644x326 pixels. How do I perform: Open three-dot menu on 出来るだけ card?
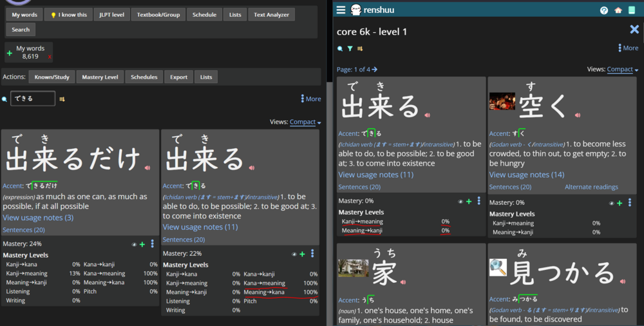coord(153,244)
